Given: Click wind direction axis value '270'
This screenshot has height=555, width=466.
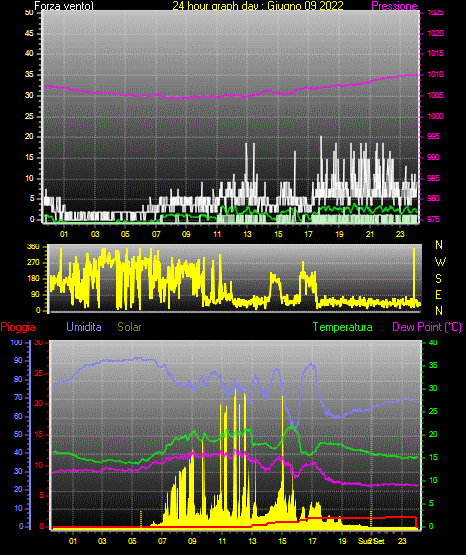Looking at the screenshot, I should (33, 263).
